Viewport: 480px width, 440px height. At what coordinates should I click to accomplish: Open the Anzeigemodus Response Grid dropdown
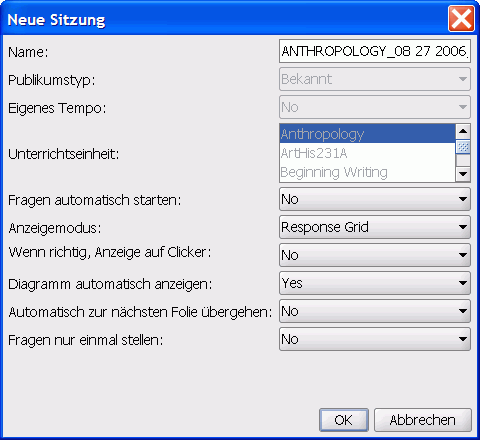click(x=375, y=227)
